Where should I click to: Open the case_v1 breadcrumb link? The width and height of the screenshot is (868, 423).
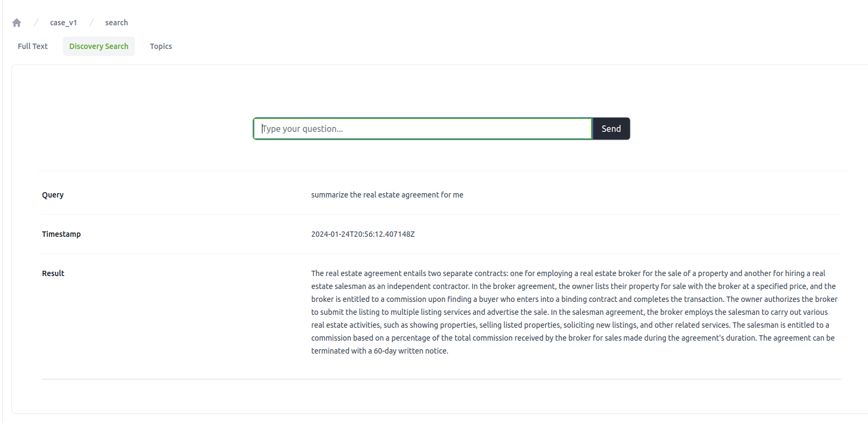(x=63, y=23)
